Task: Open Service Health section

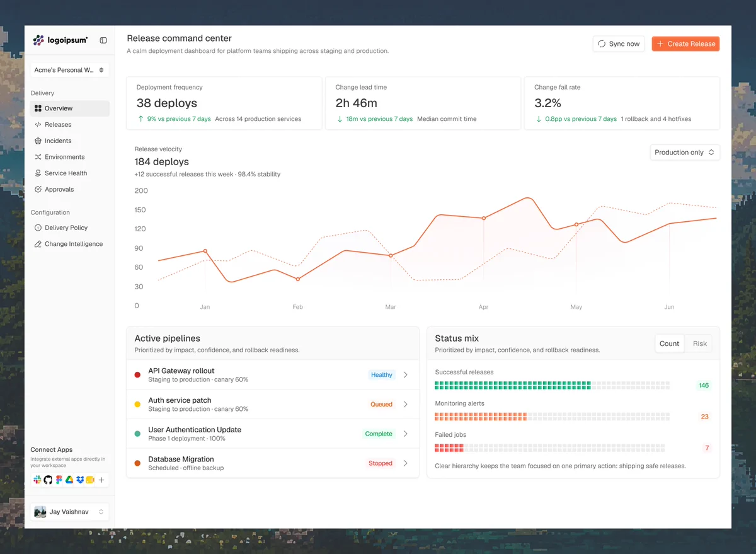Action: pos(69,173)
